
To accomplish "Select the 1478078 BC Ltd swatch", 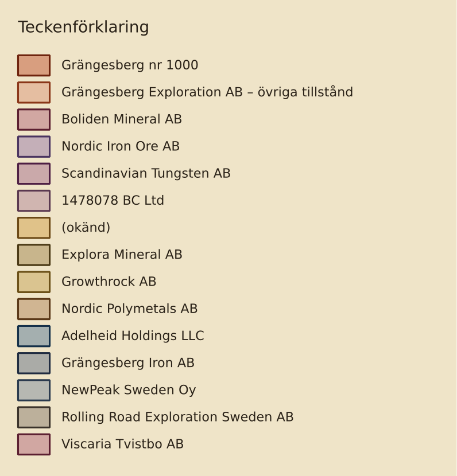I will 34,201.
